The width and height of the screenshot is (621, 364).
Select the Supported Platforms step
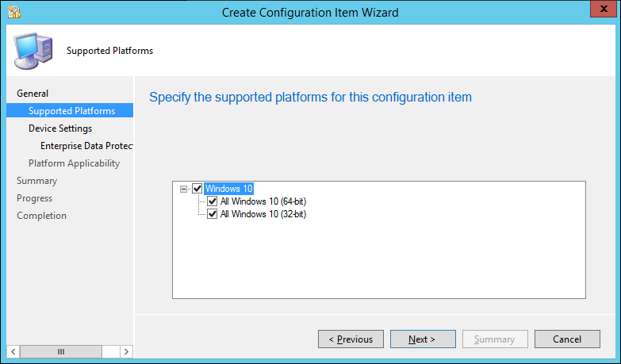[71, 111]
